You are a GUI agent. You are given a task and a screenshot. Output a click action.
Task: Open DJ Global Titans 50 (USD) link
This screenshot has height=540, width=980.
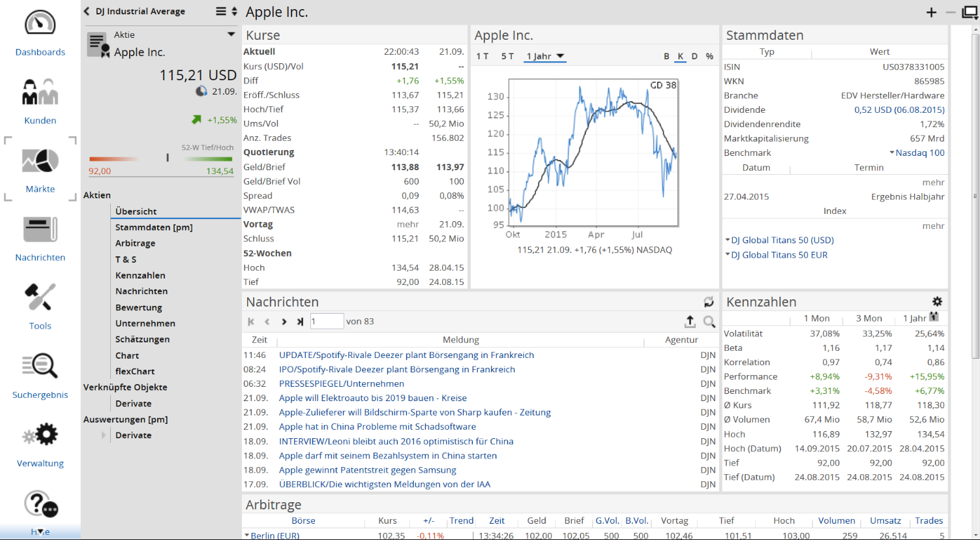(x=781, y=240)
